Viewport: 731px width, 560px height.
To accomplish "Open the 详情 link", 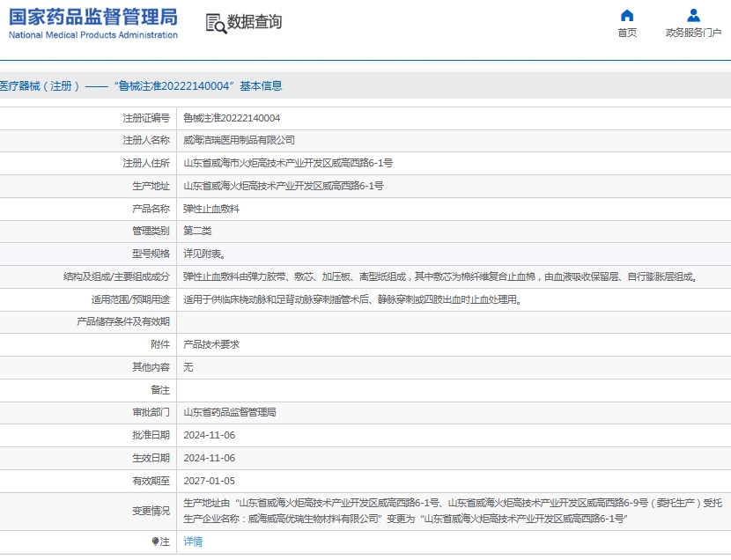I will pos(193,542).
